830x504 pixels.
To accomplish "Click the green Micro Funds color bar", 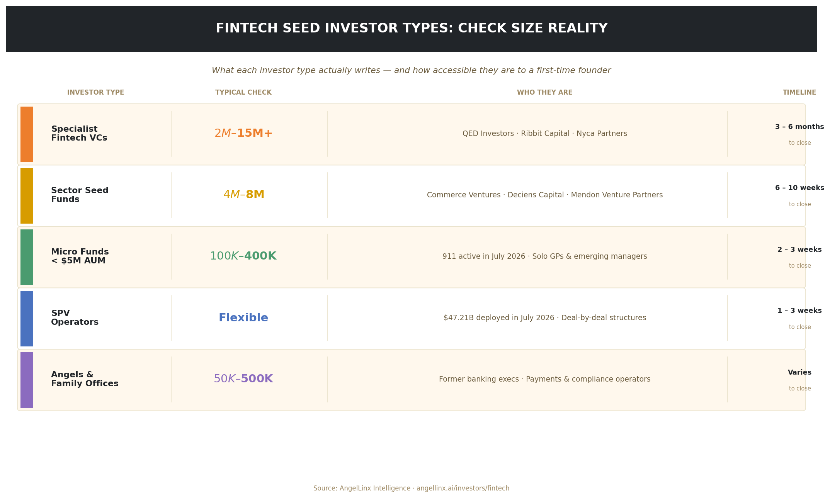I will [x=27, y=257].
